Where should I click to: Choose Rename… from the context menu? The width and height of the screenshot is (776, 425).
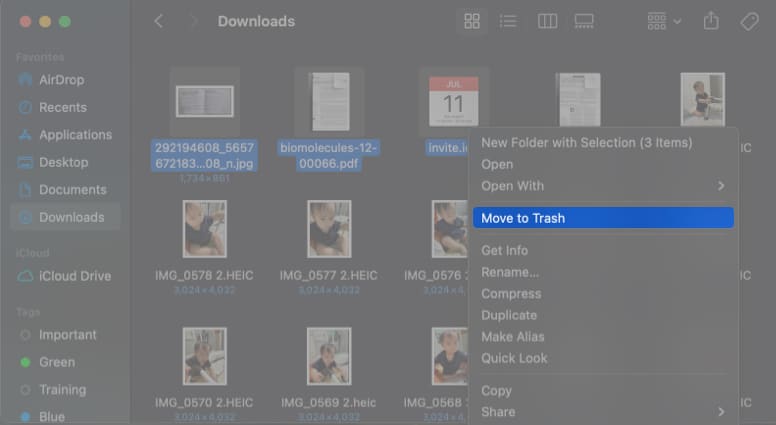603,272
